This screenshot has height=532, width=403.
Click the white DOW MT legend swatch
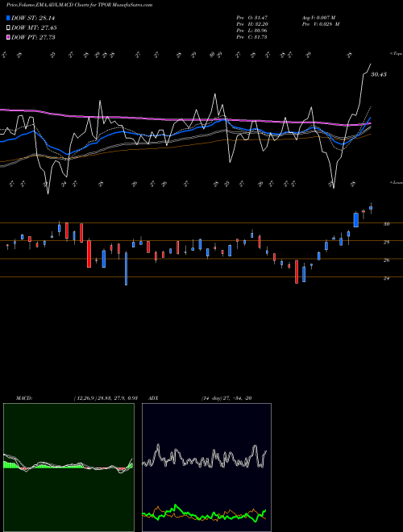click(x=9, y=28)
